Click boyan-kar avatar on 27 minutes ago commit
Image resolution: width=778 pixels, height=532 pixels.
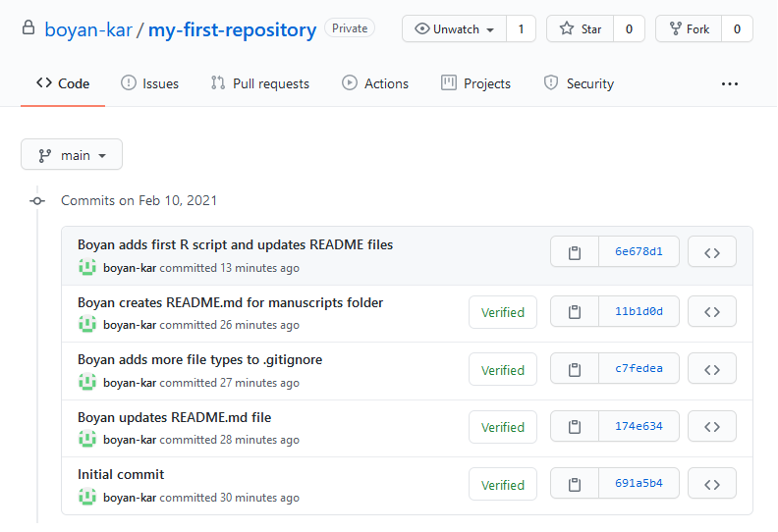(x=87, y=382)
